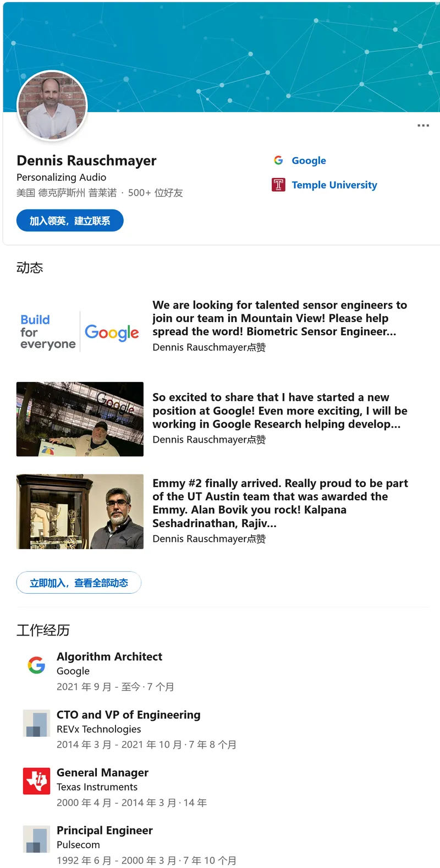Open the CTO and VP of Engineering entry

(x=128, y=715)
